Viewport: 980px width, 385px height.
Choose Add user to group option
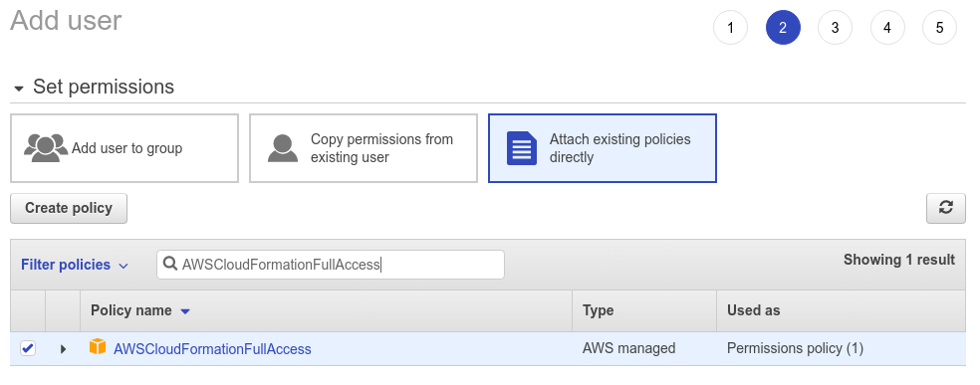124,148
